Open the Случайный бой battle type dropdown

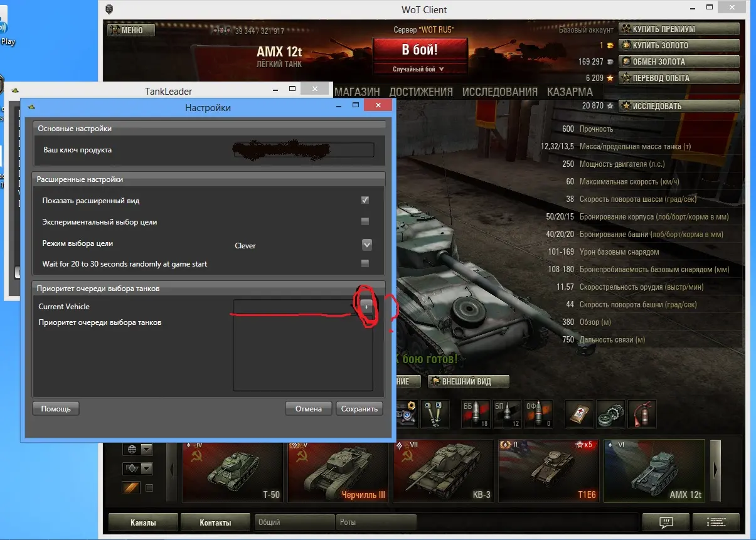(x=418, y=69)
